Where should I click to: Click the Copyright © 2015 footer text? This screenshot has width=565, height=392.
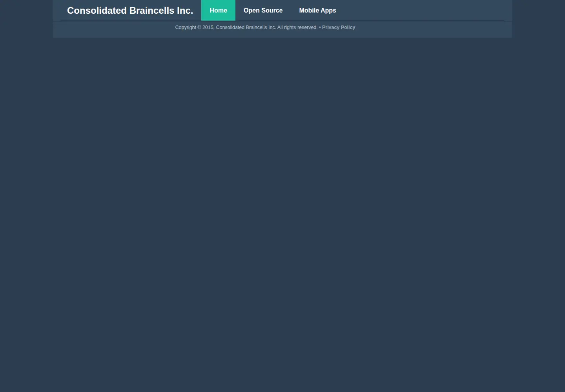click(x=246, y=27)
